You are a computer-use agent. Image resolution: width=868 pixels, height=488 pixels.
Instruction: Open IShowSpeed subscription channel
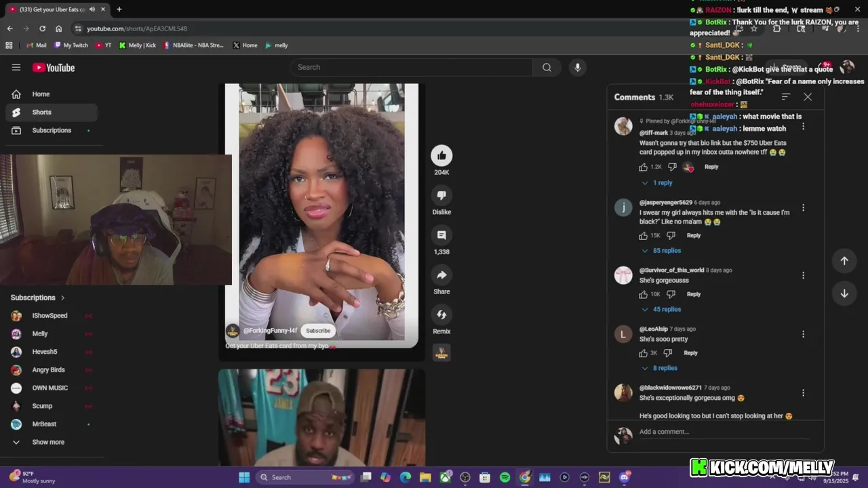(52, 316)
